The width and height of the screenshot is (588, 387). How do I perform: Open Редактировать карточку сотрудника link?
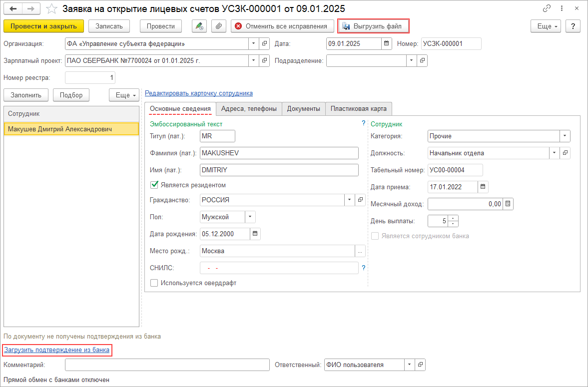coord(199,93)
